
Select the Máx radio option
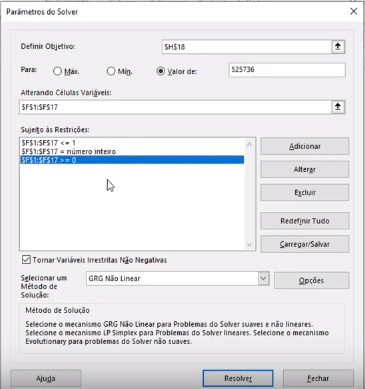tap(58, 71)
